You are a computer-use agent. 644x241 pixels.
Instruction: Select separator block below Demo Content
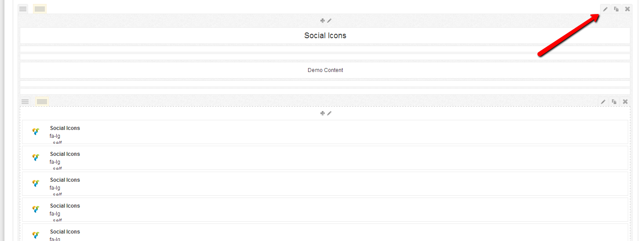pos(325,87)
